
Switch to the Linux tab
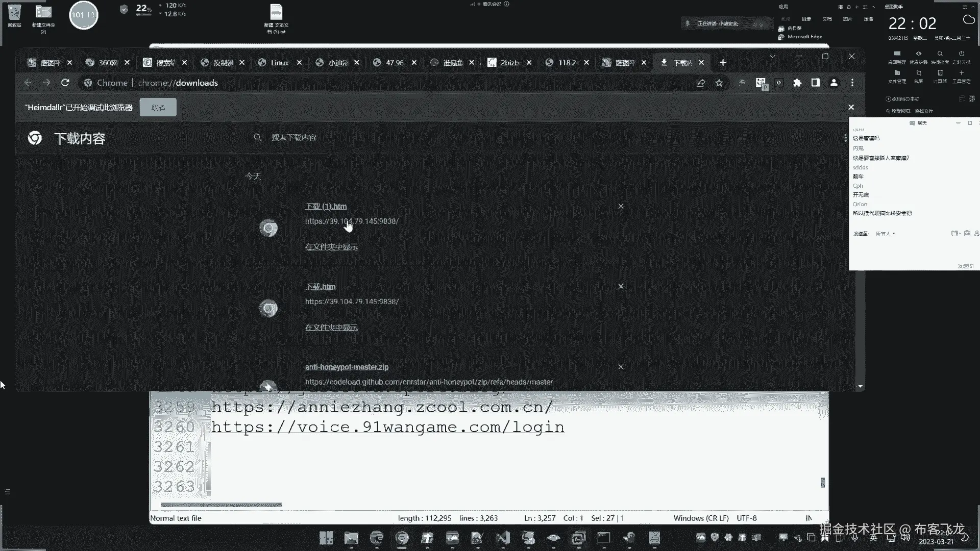[279, 62]
